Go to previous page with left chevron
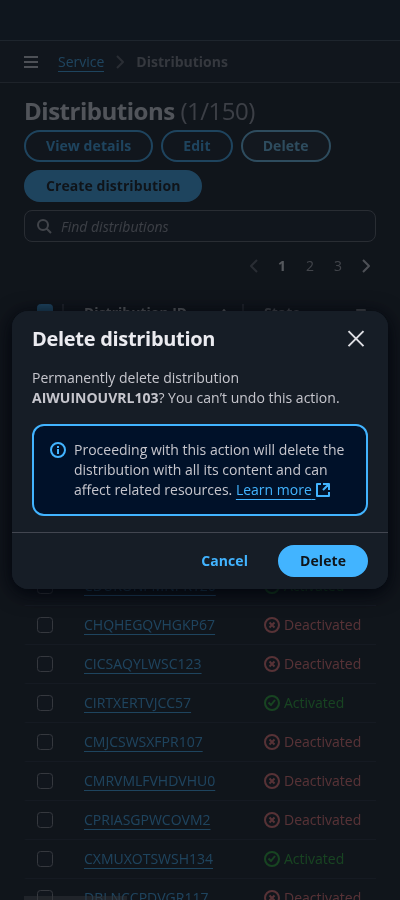400x900 pixels. point(254,266)
